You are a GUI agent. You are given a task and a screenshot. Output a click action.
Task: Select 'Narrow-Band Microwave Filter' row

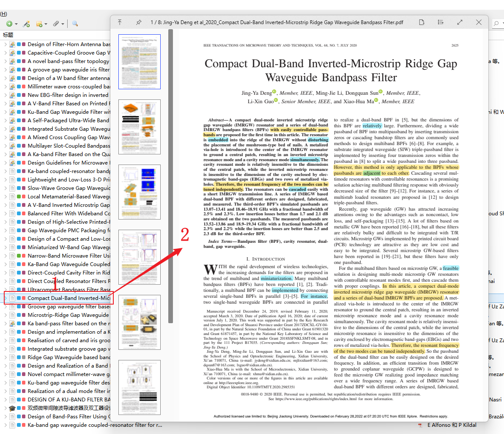click(55, 255)
